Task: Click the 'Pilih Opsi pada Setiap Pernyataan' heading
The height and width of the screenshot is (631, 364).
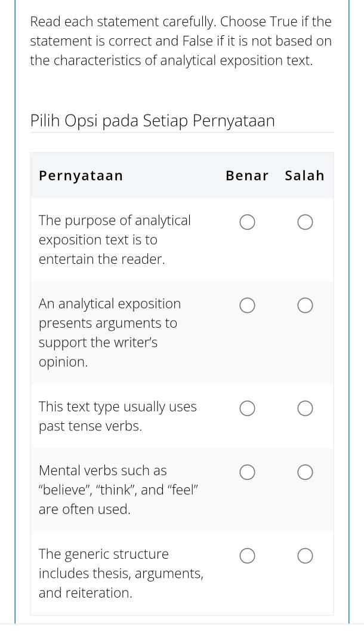Action: [x=152, y=121]
